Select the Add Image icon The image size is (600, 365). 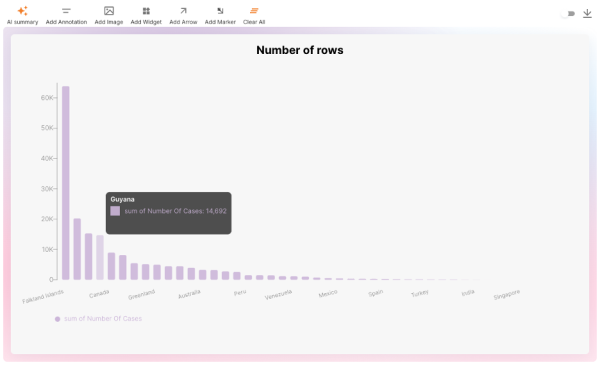109,11
